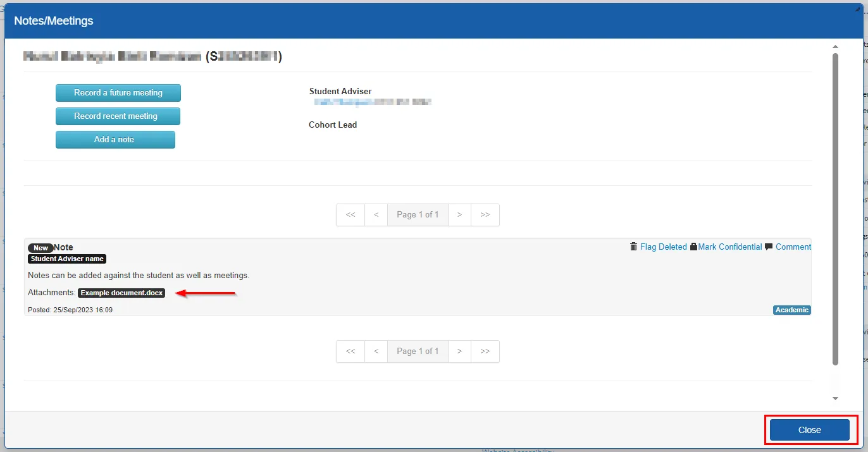
Task: Open the Example document.docx attachment
Action: coord(121,293)
